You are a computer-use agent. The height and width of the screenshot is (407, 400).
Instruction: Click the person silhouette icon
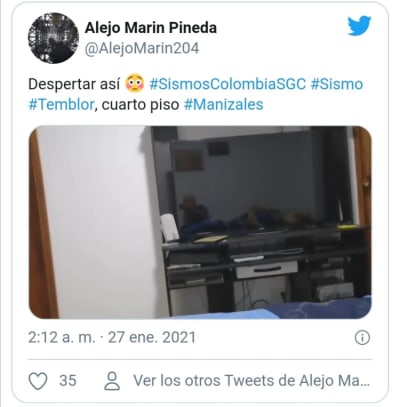tap(112, 381)
